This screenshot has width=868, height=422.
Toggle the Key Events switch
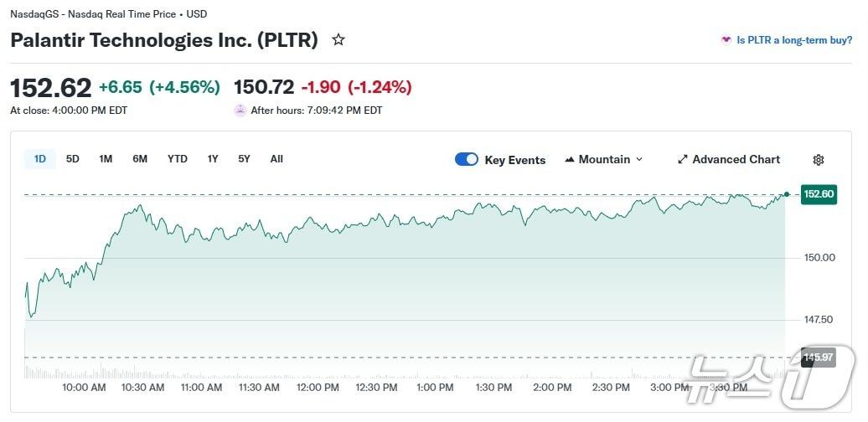(467, 159)
